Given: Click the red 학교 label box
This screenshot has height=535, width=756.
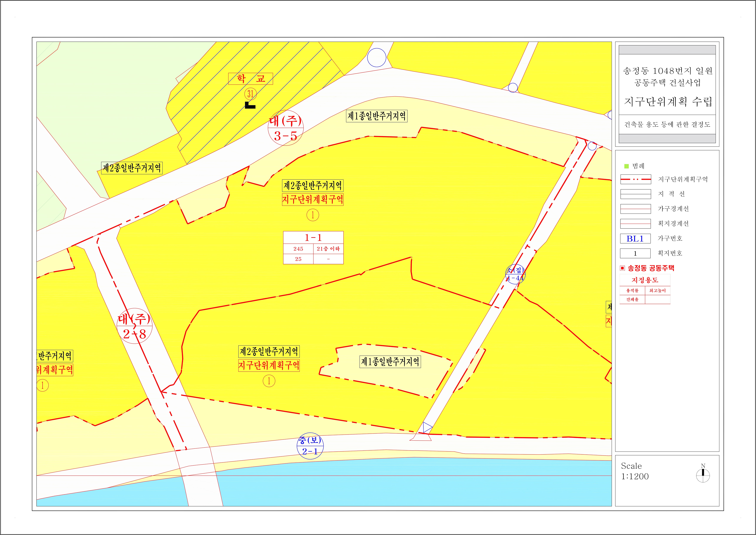Looking at the screenshot, I should tap(250, 79).
